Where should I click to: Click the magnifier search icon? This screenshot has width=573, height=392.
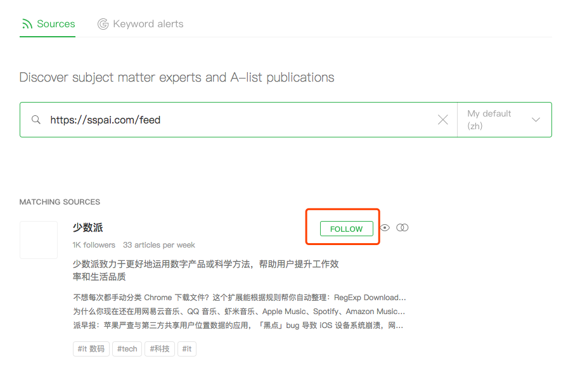[35, 120]
